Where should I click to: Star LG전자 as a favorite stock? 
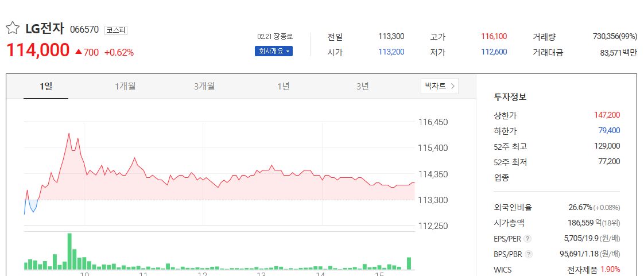pos(13,28)
